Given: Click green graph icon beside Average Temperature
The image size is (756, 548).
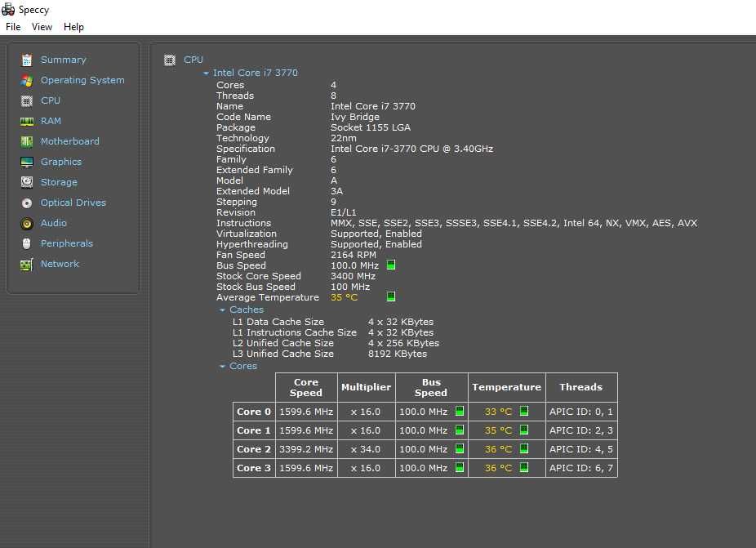Looking at the screenshot, I should 391,296.
